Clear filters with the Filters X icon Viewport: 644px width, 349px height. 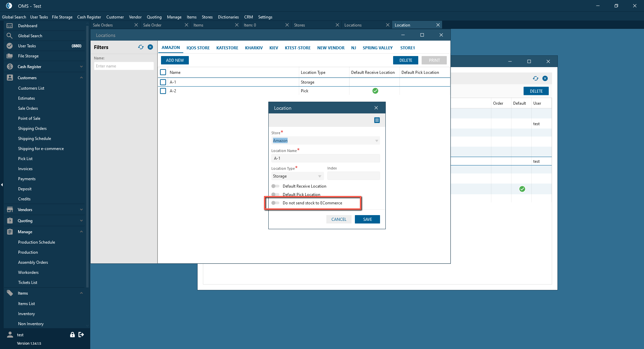pos(150,47)
